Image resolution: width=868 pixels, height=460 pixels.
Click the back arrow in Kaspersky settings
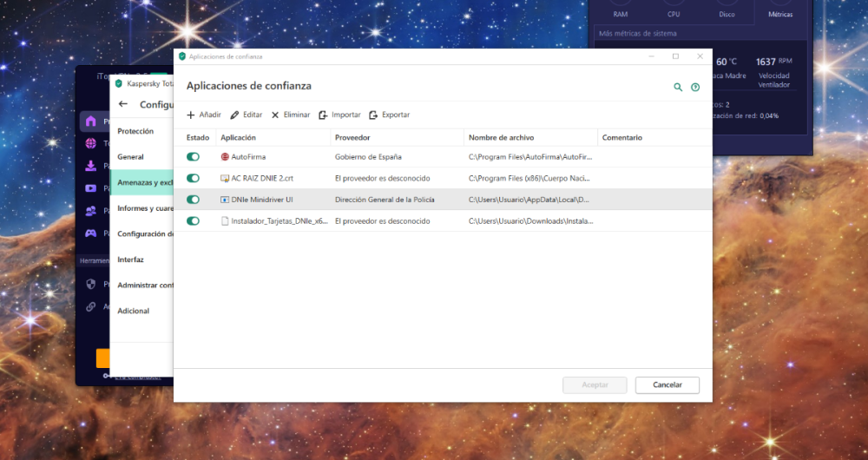(123, 104)
